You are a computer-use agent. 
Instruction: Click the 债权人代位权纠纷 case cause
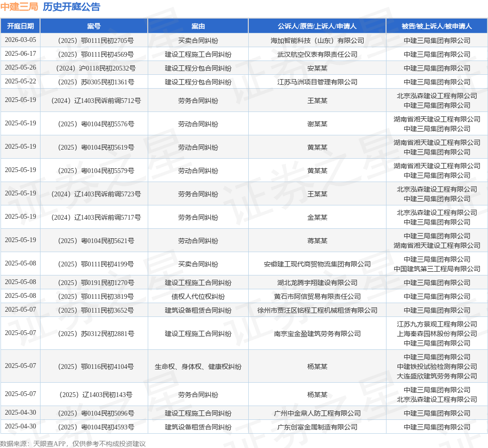[198, 296]
